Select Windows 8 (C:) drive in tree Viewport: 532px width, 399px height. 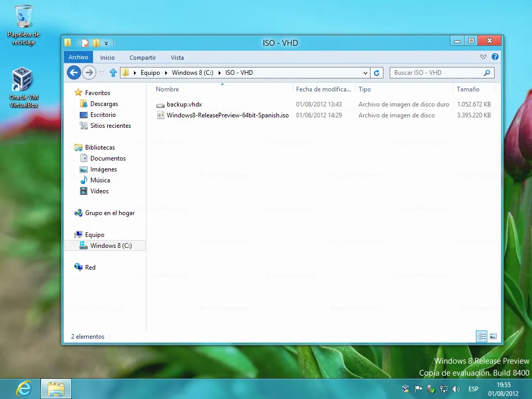pos(105,246)
